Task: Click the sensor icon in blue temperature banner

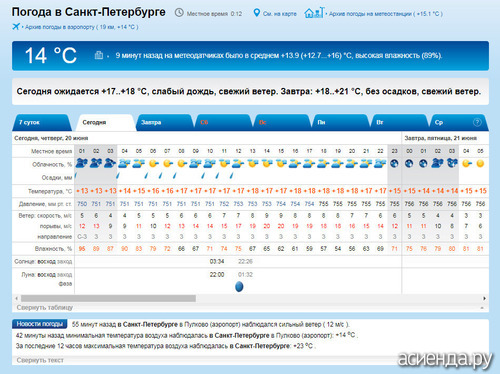Action: coord(99,55)
